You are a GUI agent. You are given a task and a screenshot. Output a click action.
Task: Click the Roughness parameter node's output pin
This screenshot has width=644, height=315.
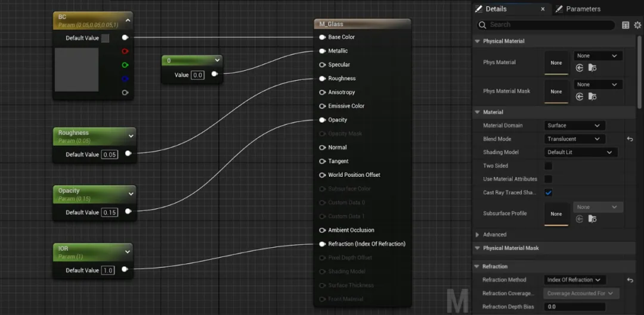pos(128,154)
